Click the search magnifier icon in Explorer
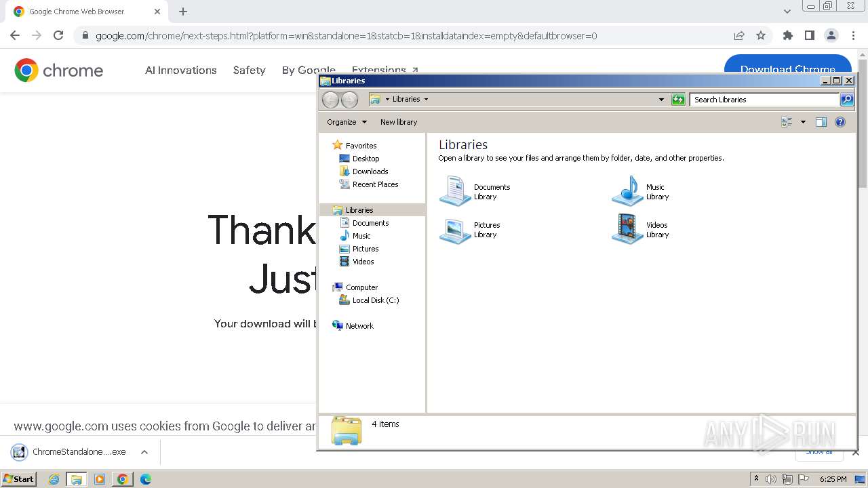Viewport: 868px width, 488px height. pos(847,100)
